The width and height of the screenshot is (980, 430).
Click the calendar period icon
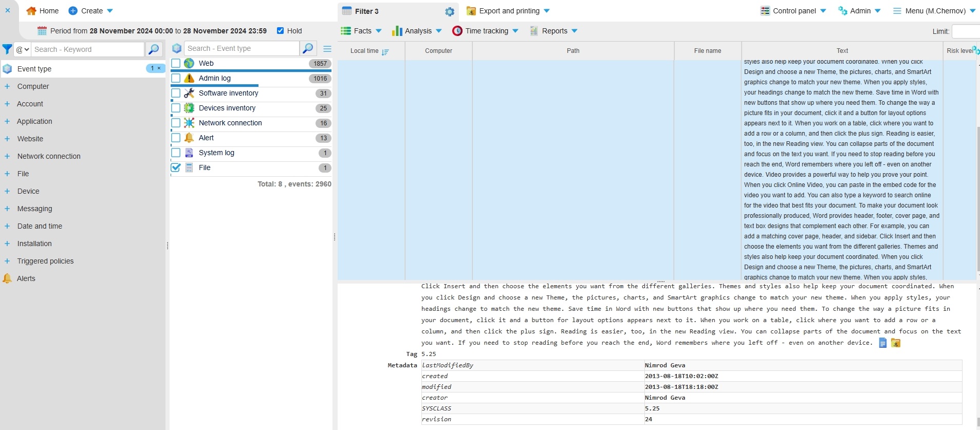42,31
